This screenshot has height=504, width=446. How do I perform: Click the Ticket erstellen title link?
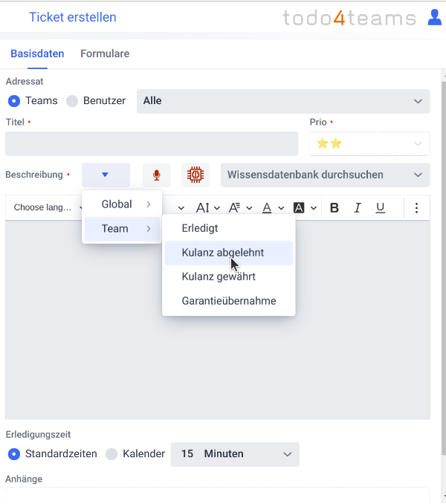tap(73, 17)
